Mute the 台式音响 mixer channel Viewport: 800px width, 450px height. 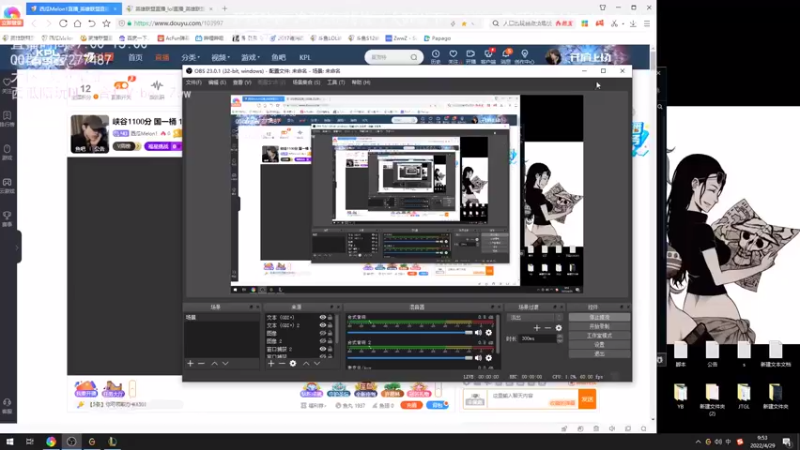(x=478, y=333)
